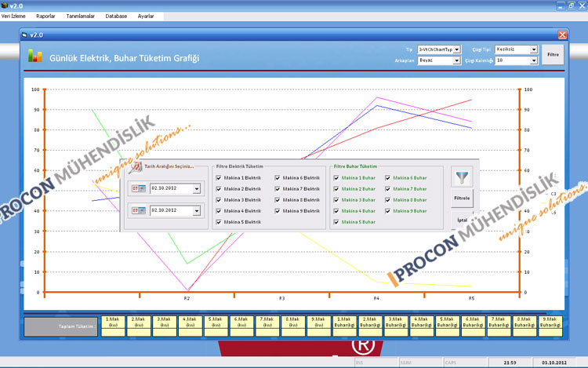Open the Çizgi Kalınlığı dropdown
The height and width of the screenshot is (368, 588).
(534, 60)
